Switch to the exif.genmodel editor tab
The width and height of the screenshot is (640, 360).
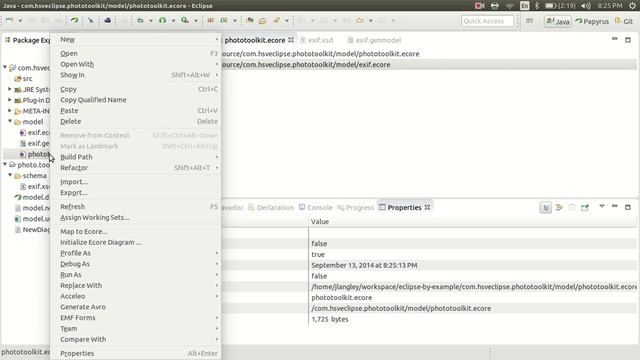(x=374, y=40)
